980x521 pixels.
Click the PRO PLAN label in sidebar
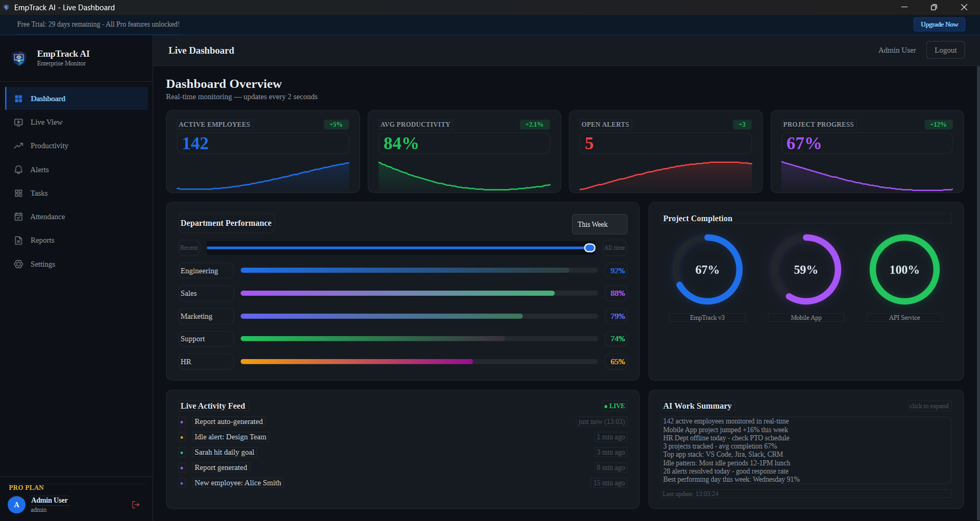(x=27, y=487)
